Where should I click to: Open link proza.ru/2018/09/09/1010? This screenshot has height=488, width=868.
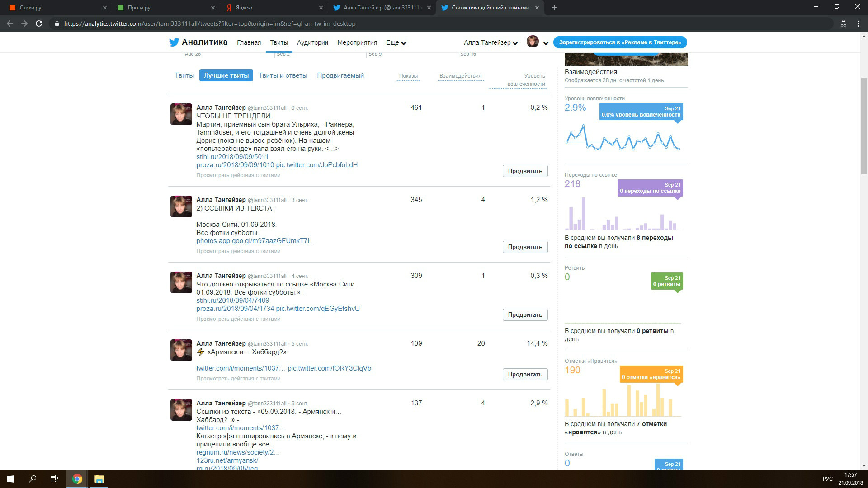235,165
